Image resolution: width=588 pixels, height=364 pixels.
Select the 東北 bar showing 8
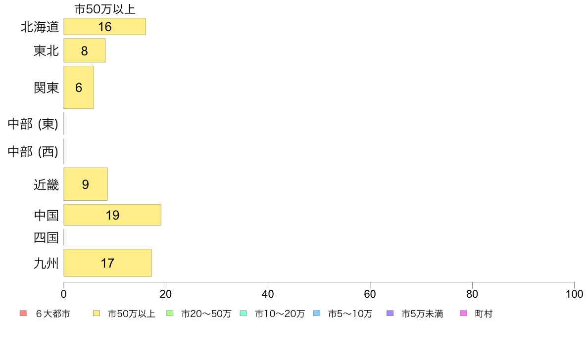[x=84, y=50]
